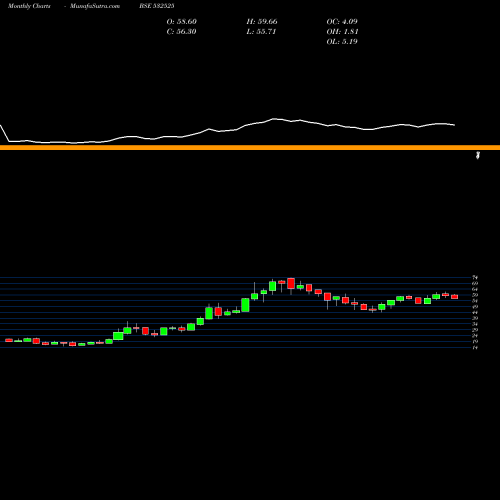Click the price axis label '24'
This screenshot has height=500, width=500.
475,336
